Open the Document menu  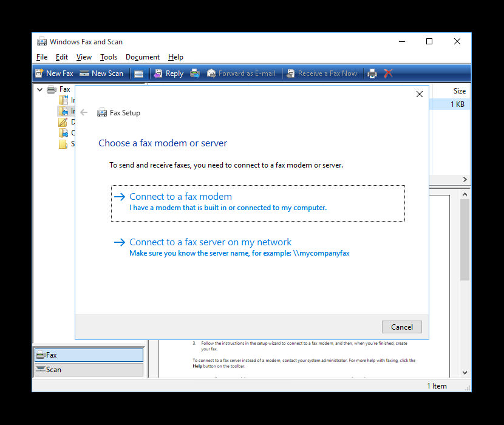point(142,56)
